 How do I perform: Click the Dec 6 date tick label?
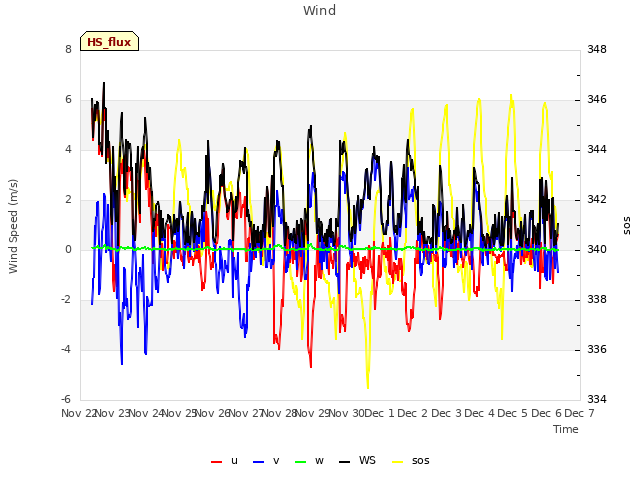coord(546,413)
